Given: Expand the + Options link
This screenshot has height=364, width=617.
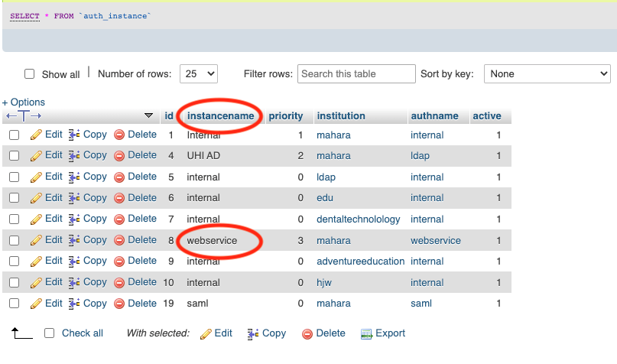Looking at the screenshot, I should tap(24, 102).
